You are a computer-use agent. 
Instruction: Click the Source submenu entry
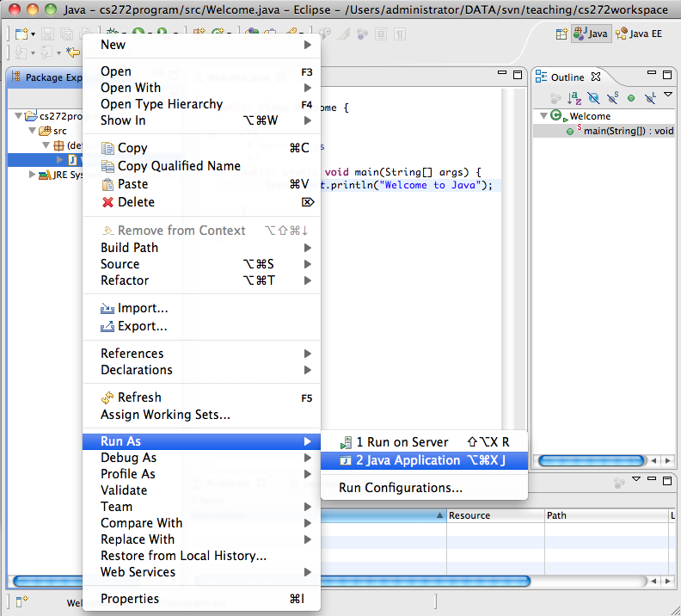pyautogui.click(x=201, y=264)
